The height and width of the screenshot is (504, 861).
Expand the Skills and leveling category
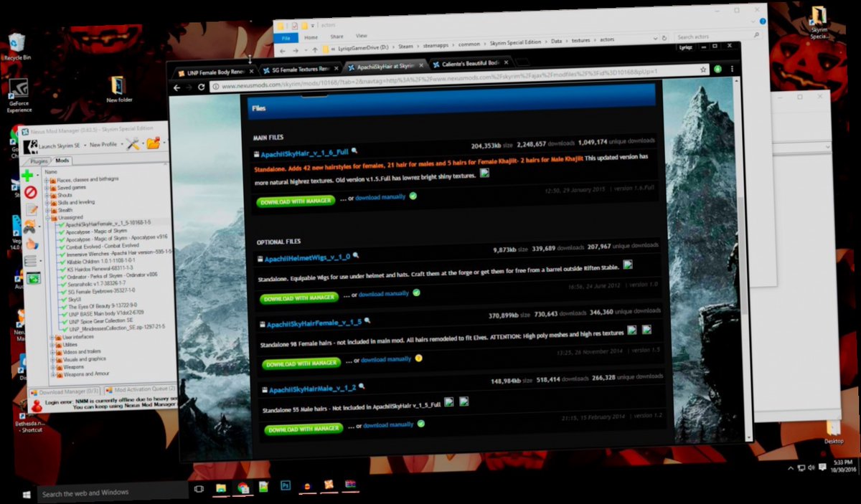(x=48, y=203)
